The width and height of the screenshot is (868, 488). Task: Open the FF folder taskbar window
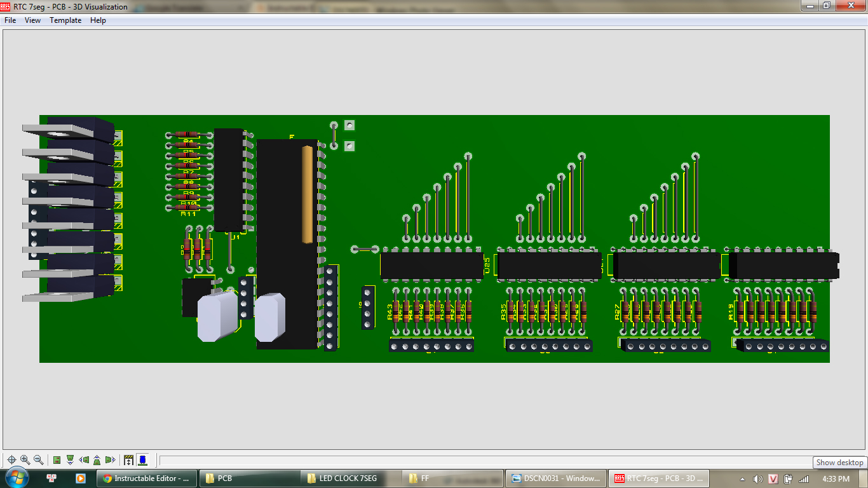pyautogui.click(x=452, y=478)
